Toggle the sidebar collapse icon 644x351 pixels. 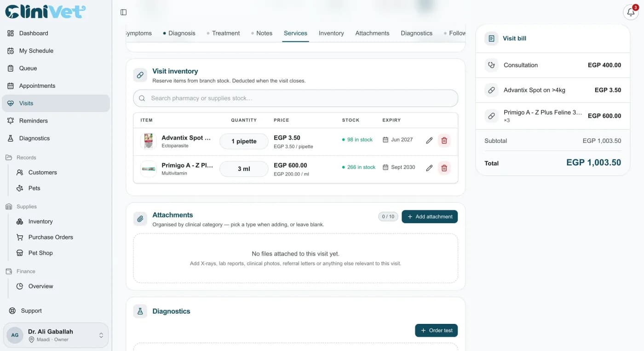[123, 12]
